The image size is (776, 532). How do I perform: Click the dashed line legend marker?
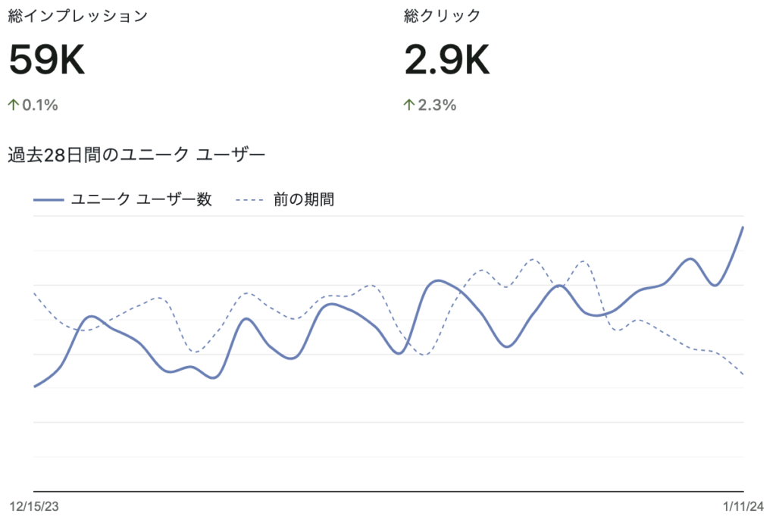pos(249,200)
